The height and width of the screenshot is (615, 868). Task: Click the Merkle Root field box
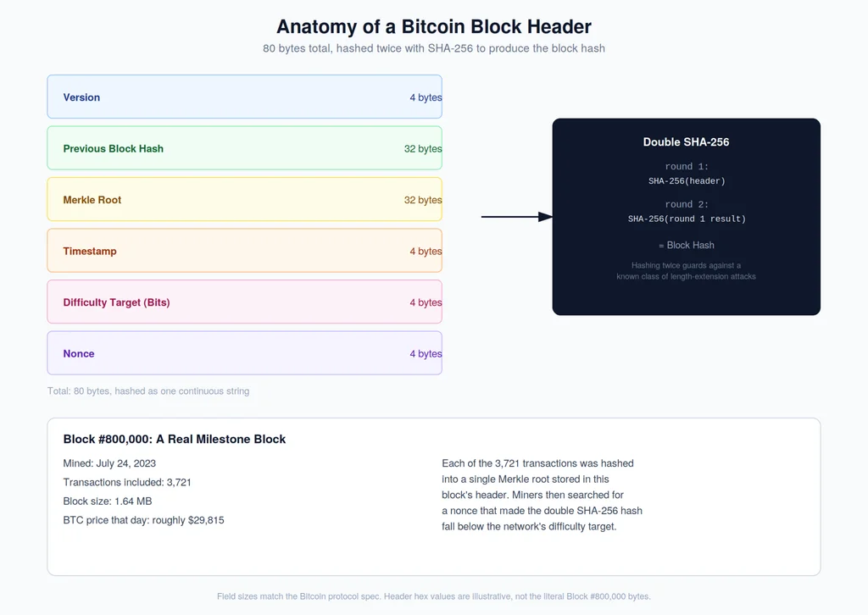245,199
